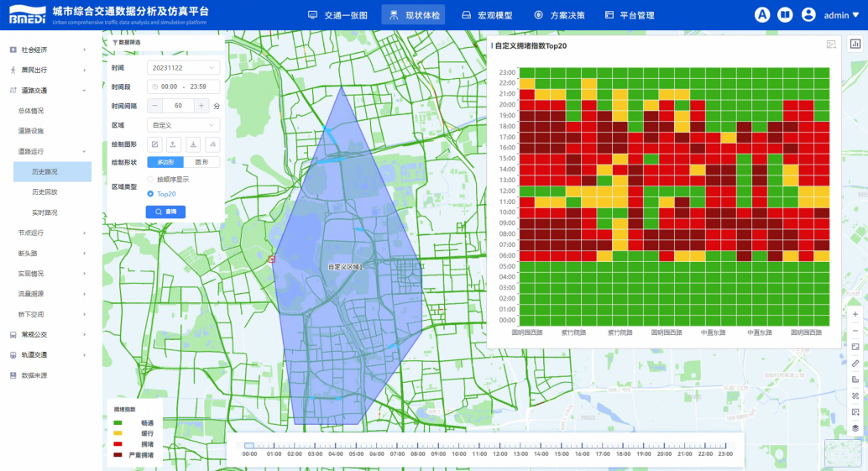Go to 历史回放 in the sidebar
Viewport: 868px width, 471px height.
(x=44, y=192)
